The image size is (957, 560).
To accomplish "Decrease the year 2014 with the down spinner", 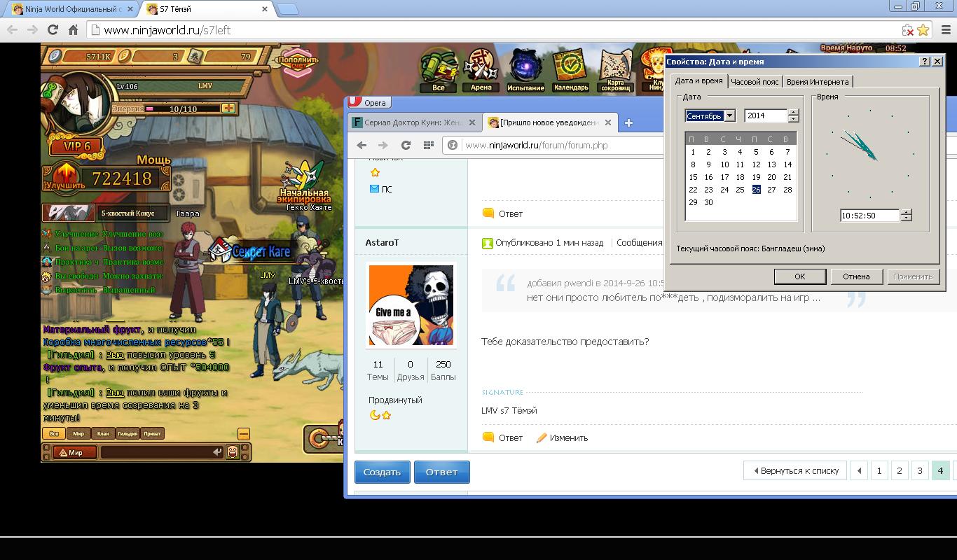I will point(793,118).
